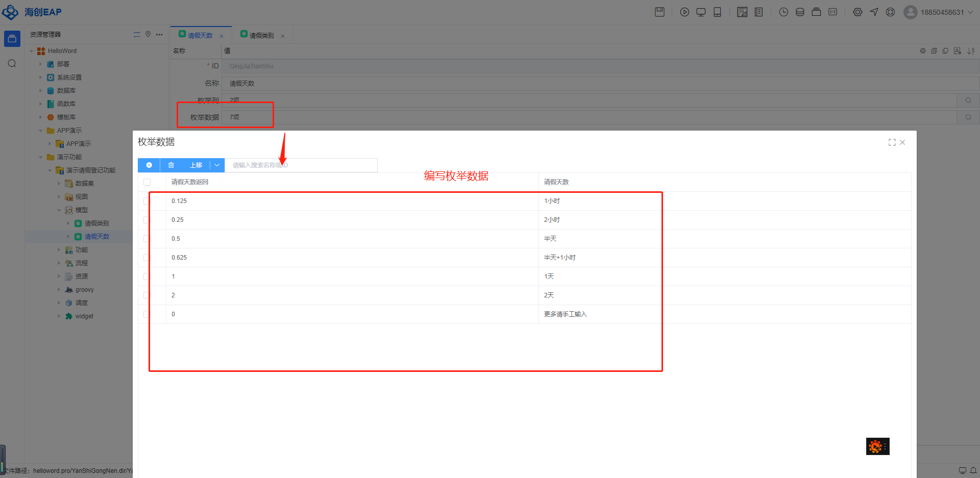
Task: Check the checkbox for row 0.625
Action: (147, 258)
